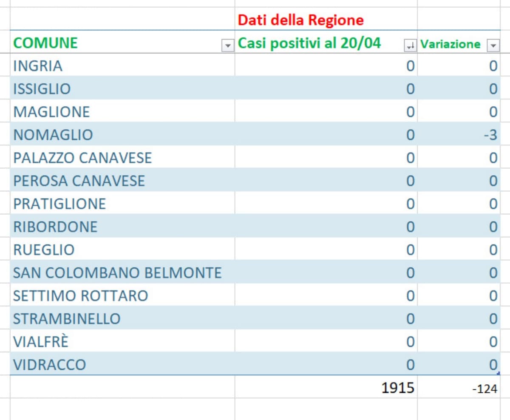This screenshot has height=420, width=510.
Task: Click the SETTIMO ROTTARO cell
Action: tap(80, 295)
